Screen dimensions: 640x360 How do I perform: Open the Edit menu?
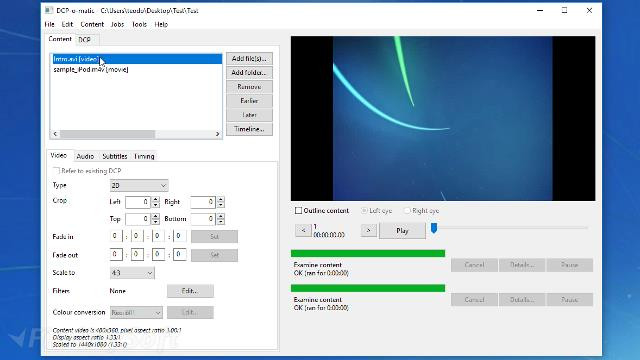(x=67, y=24)
